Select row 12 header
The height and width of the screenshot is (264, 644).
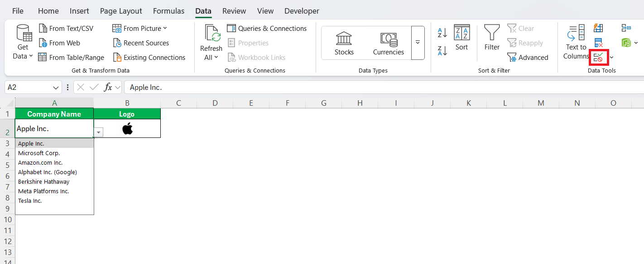coord(7,241)
